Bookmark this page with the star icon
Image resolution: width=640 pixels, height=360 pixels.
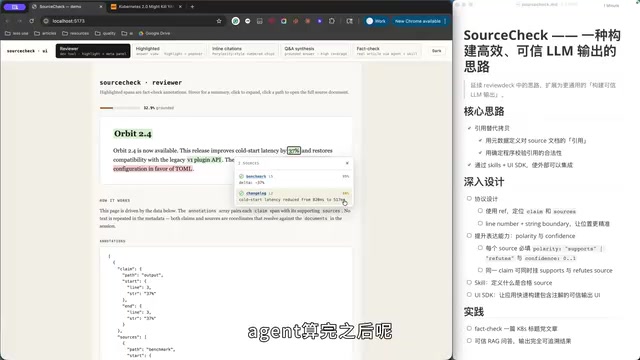tap(219, 21)
